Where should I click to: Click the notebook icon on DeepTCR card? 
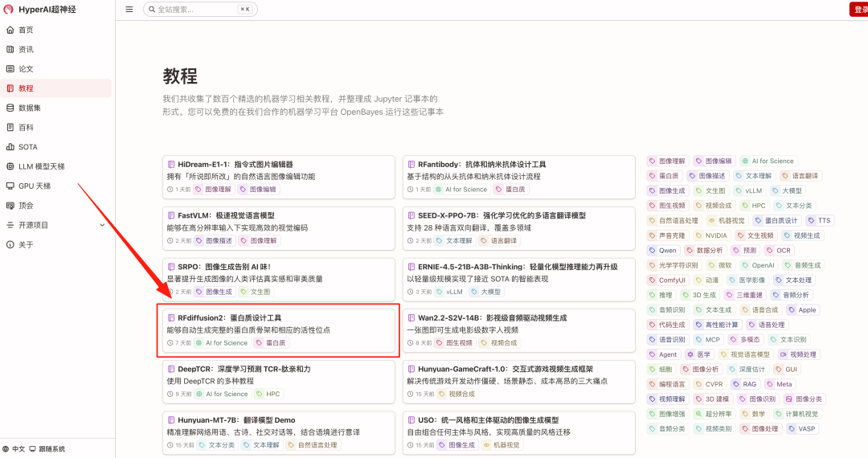[171, 369]
